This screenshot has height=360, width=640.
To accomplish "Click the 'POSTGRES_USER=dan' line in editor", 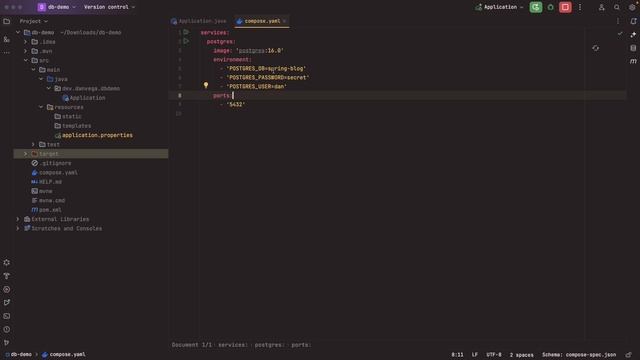I will click(256, 87).
